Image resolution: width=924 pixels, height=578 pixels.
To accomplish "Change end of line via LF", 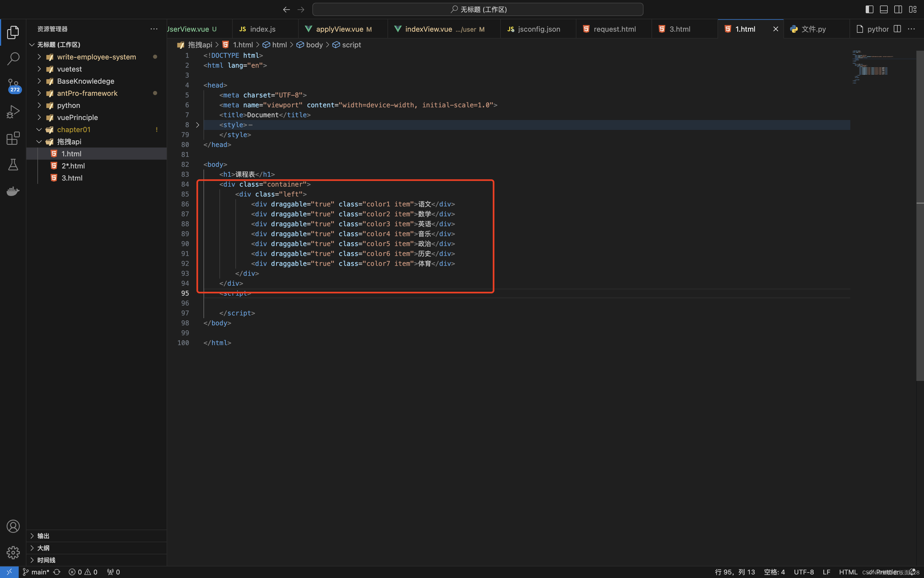I will [x=826, y=572].
